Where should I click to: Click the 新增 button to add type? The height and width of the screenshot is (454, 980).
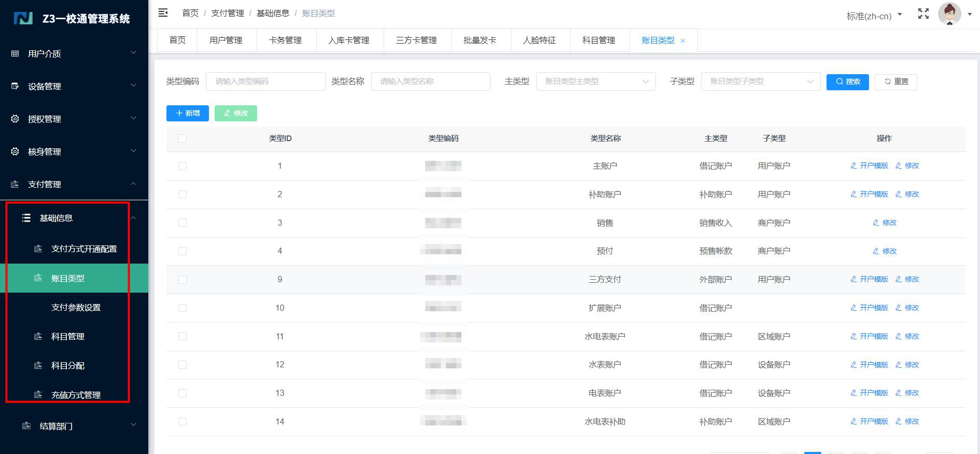187,113
